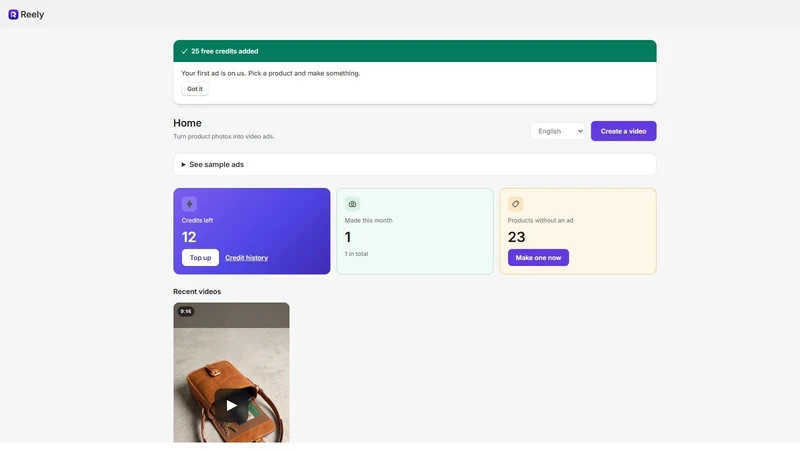Open the leather bag video thumbnail
The image size is (800, 450).
coord(231,372)
